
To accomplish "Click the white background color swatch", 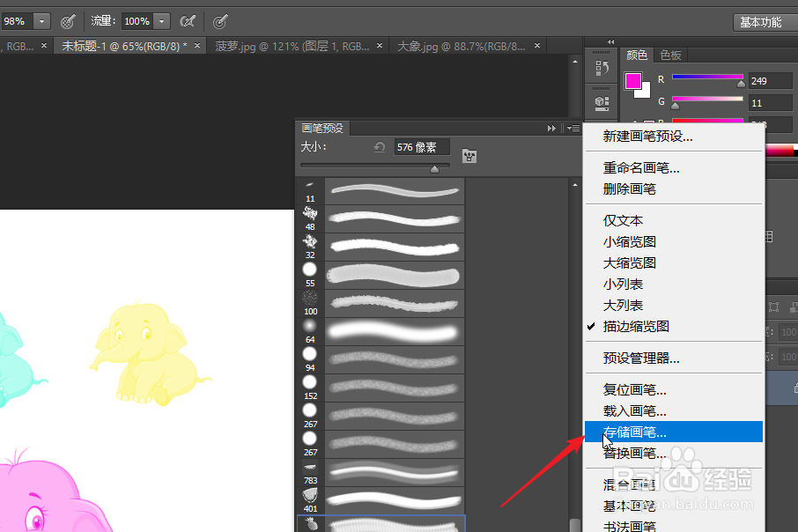I will tap(645, 92).
